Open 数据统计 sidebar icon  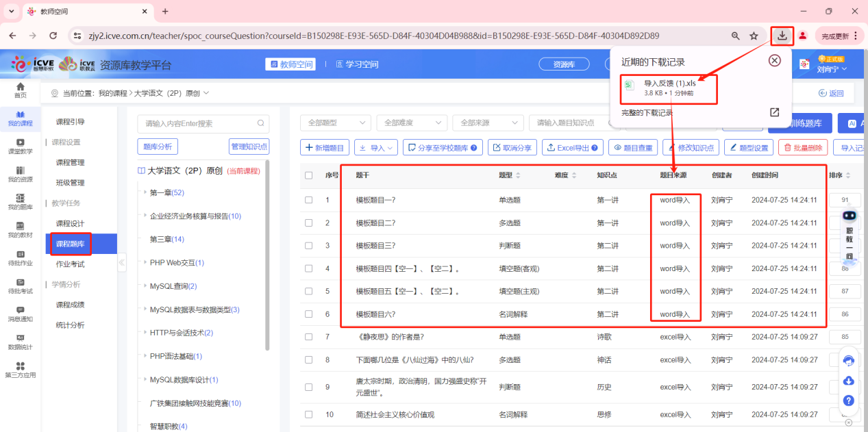tap(20, 342)
